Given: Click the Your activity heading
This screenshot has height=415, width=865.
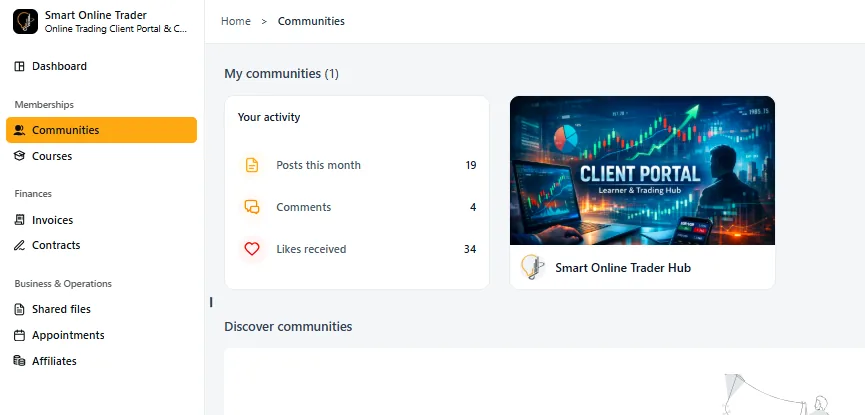Looking at the screenshot, I should point(269,117).
